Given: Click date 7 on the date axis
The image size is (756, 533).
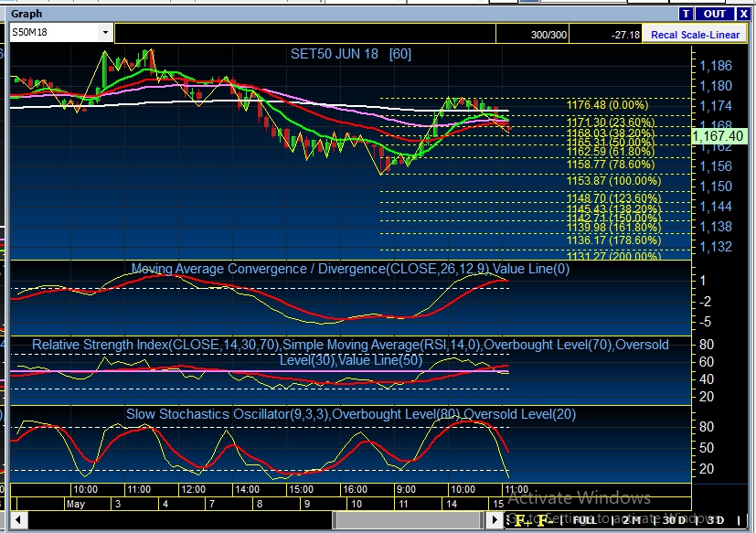Looking at the screenshot, I should coord(212,504).
